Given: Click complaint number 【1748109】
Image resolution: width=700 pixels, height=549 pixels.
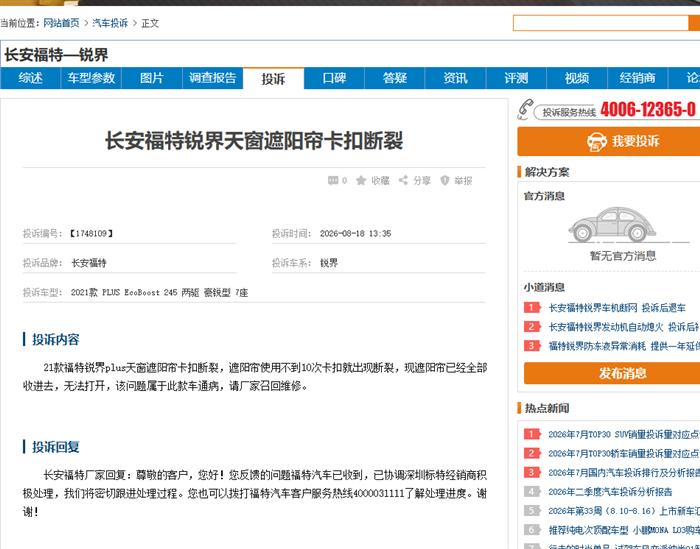Looking at the screenshot, I should pos(91,233).
